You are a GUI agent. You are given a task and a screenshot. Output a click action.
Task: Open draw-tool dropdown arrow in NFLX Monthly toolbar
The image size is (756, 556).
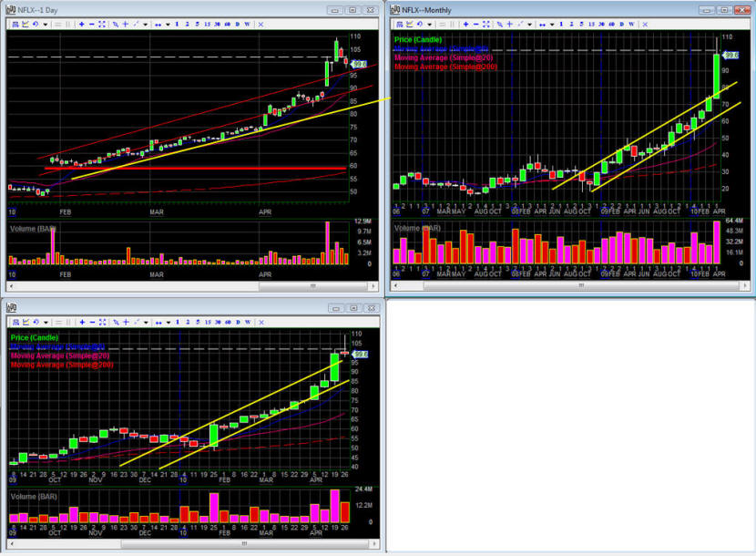[x=529, y=24]
